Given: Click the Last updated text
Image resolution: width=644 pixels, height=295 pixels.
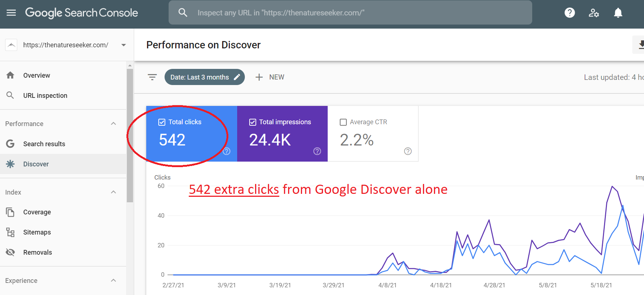Looking at the screenshot, I should (x=614, y=77).
